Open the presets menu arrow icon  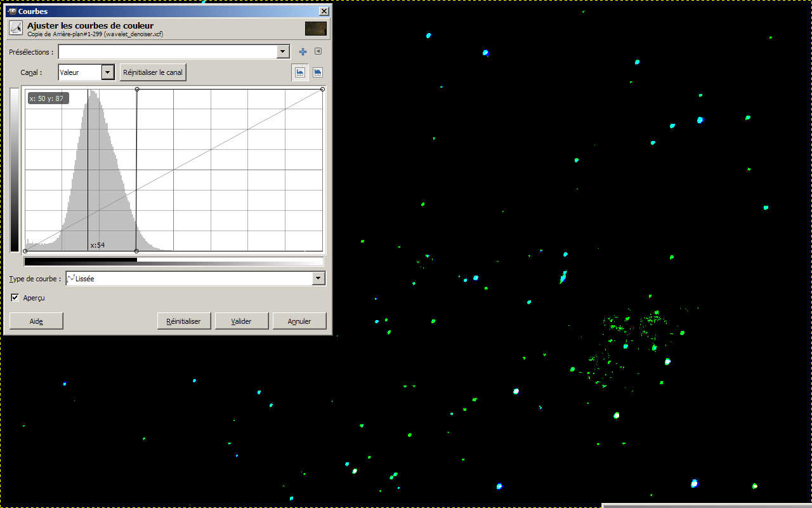tap(318, 52)
